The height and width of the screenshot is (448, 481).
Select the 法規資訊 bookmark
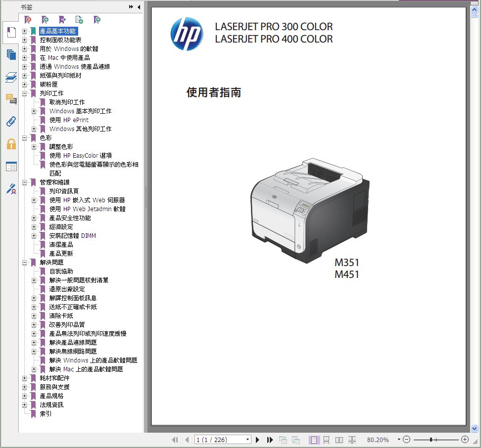tap(51, 405)
